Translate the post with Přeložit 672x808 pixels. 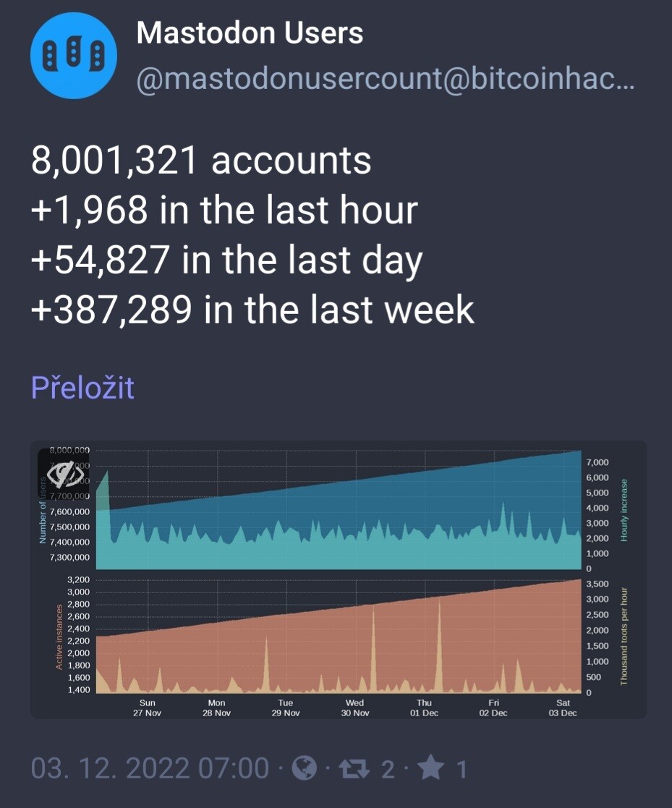click(82, 388)
